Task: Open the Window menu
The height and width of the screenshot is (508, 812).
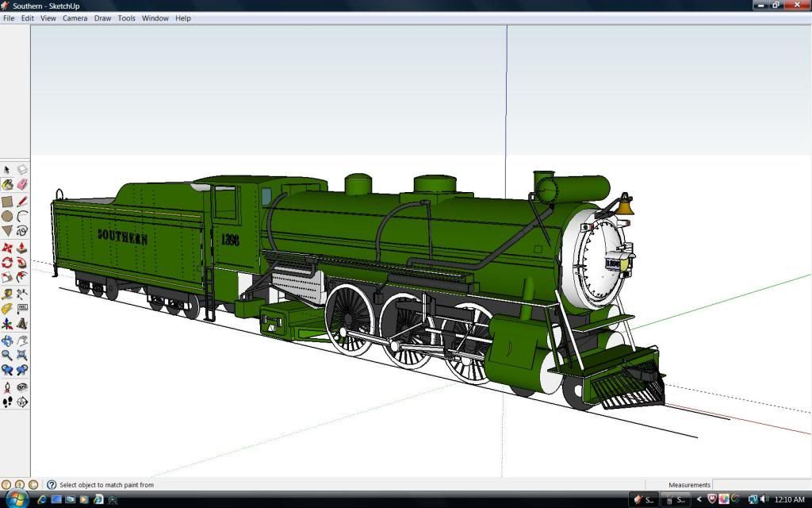Action: tap(155, 18)
